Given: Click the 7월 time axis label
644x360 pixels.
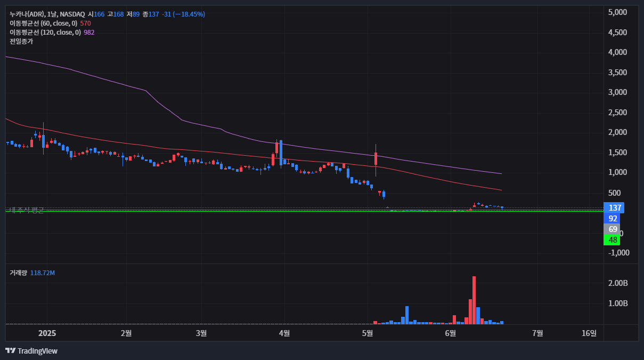Looking at the screenshot, I should click(538, 333).
